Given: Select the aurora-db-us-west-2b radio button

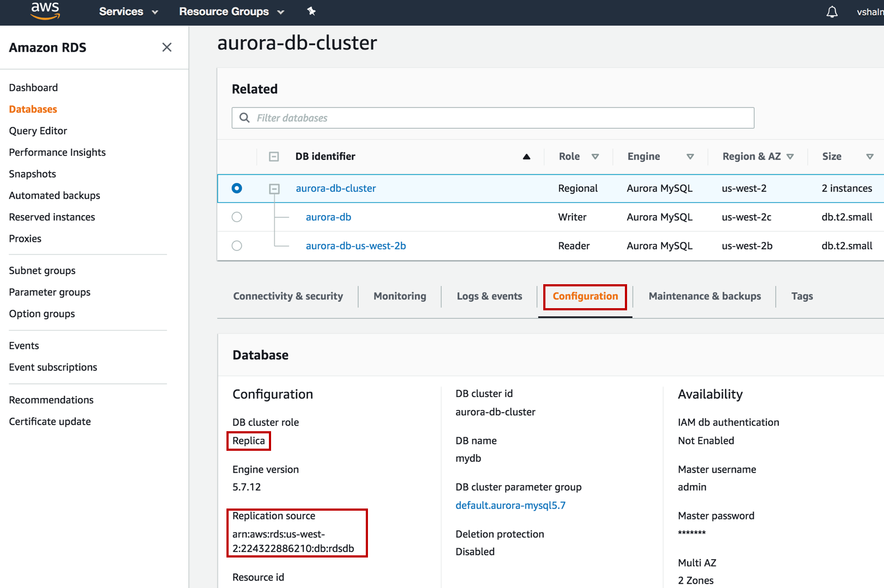Looking at the screenshot, I should tap(237, 246).
